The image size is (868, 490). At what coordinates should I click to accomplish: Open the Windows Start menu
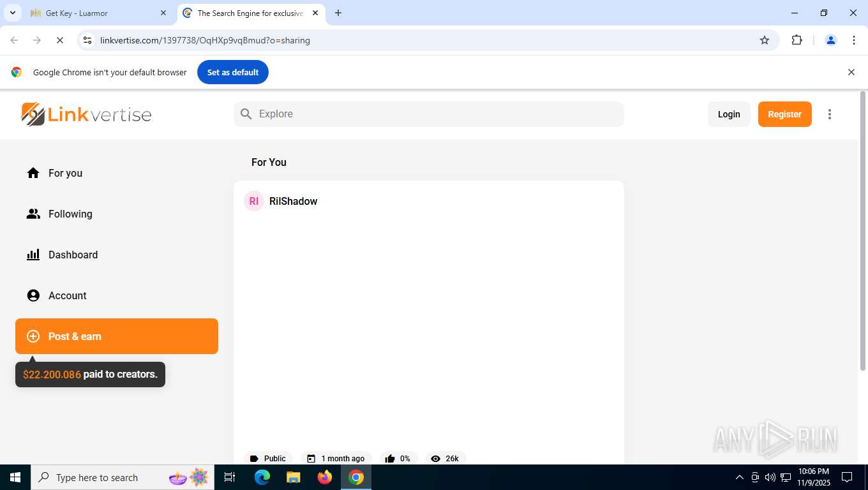coord(15,477)
